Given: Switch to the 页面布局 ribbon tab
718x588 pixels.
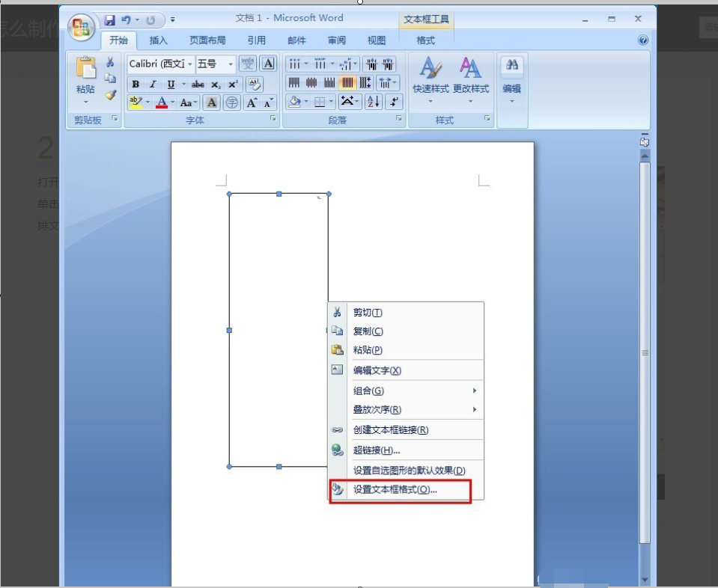Looking at the screenshot, I should pyautogui.click(x=207, y=40).
